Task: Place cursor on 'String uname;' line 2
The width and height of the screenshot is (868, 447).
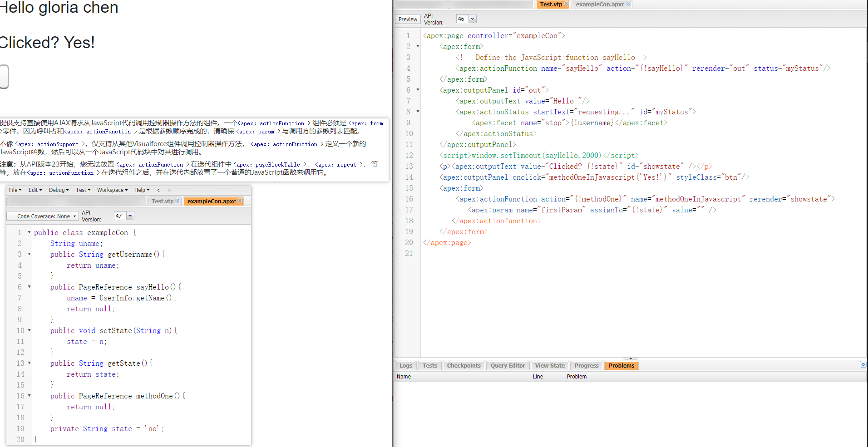Action: (77, 243)
